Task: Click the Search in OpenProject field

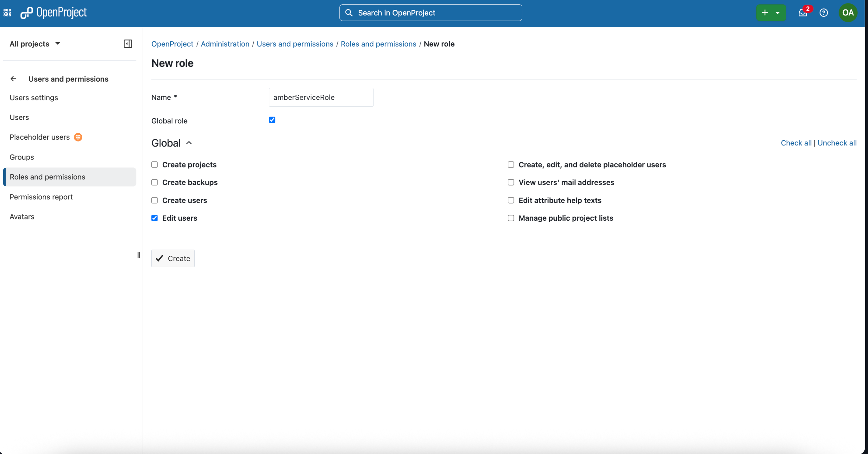Action: 431,13
